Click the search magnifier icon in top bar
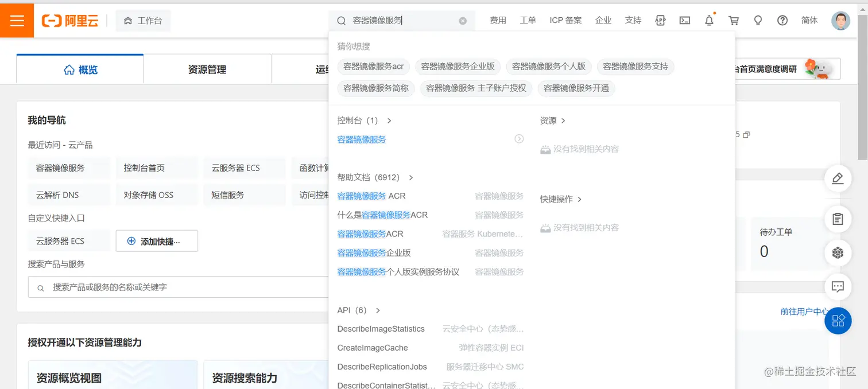Screen dimensions: 868x389 point(341,21)
